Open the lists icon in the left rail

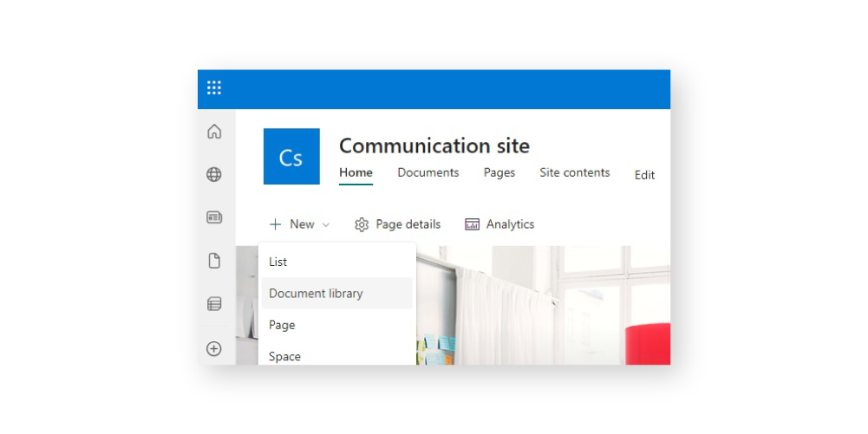[214, 303]
